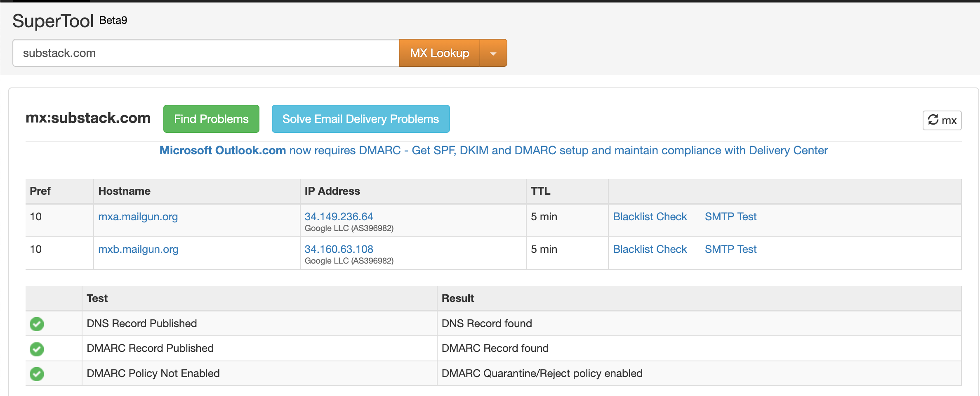The image size is (980, 396).
Task: Select 'DMARC Quarantine/Reject policy enabled' text
Action: (x=542, y=373)
